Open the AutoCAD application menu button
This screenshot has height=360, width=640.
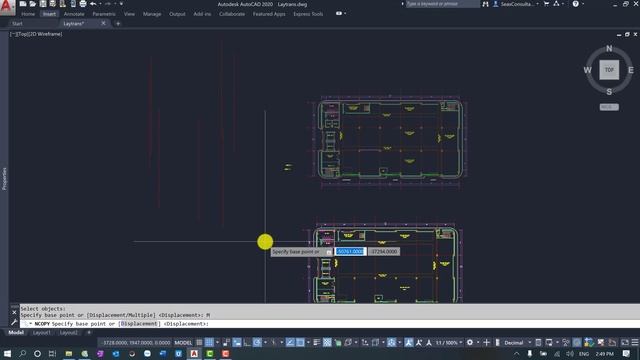tap(7, 7)
